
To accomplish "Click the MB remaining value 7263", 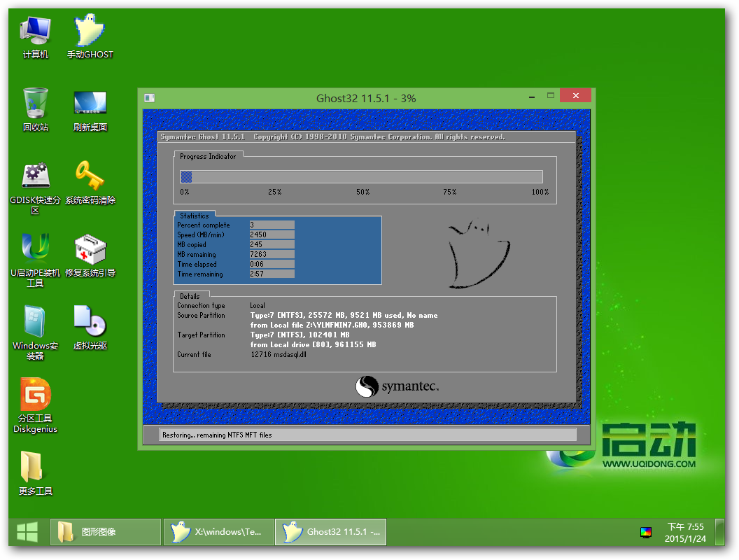I will point(272,255).
